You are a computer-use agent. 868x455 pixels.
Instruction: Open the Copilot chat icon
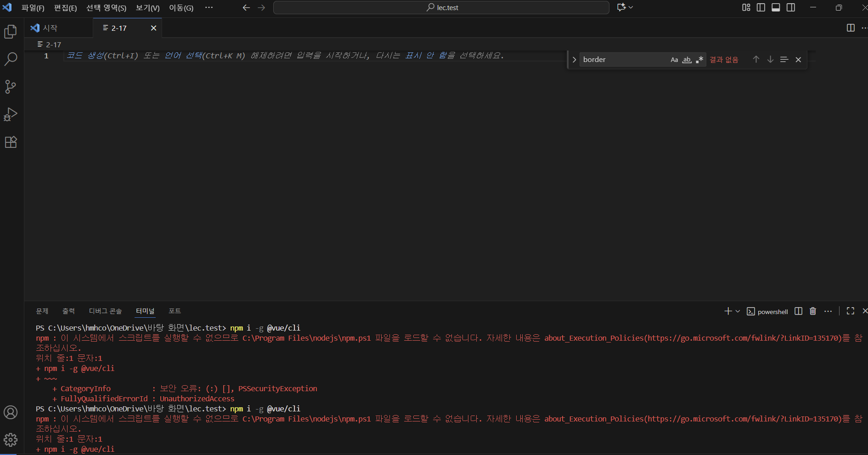pos(621,7)
